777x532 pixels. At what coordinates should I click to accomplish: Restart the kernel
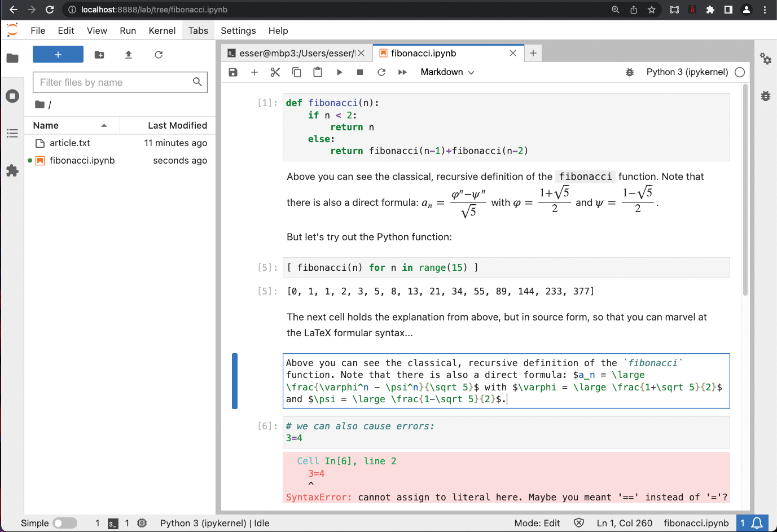pyautogui.click(x=381, y=72)
